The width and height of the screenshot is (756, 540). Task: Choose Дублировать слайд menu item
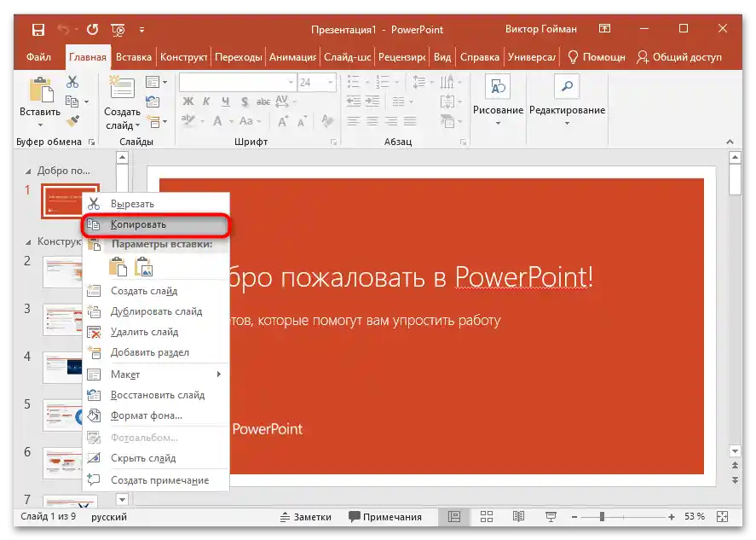[156, 311]
